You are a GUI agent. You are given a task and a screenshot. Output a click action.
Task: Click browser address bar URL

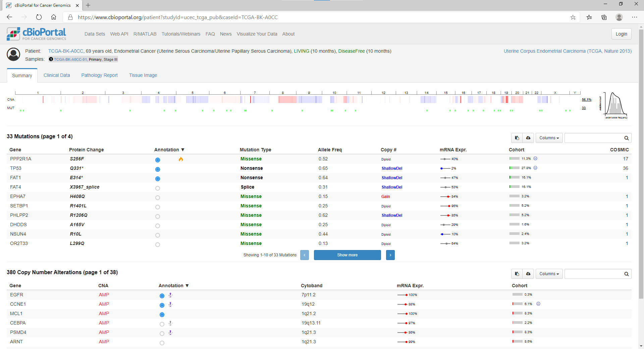(x=178, y=17)
